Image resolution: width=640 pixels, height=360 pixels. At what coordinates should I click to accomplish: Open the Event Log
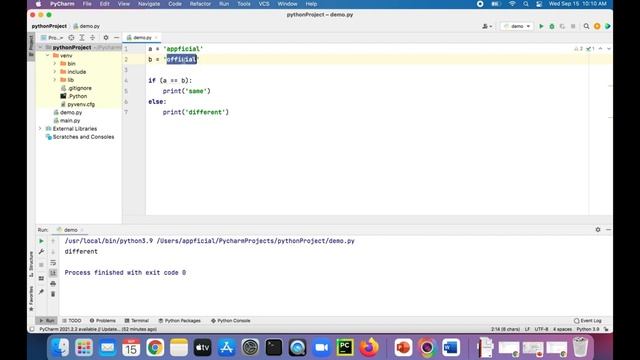(588, 321)
